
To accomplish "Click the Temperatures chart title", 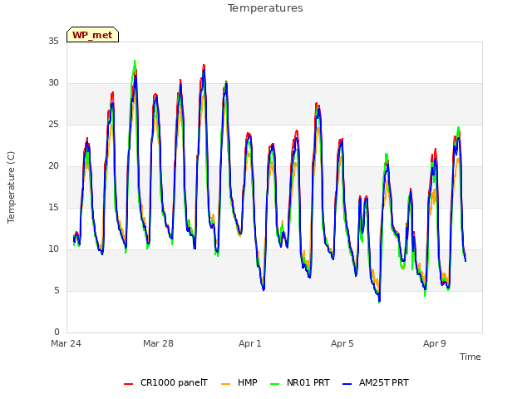I will 265,8.
